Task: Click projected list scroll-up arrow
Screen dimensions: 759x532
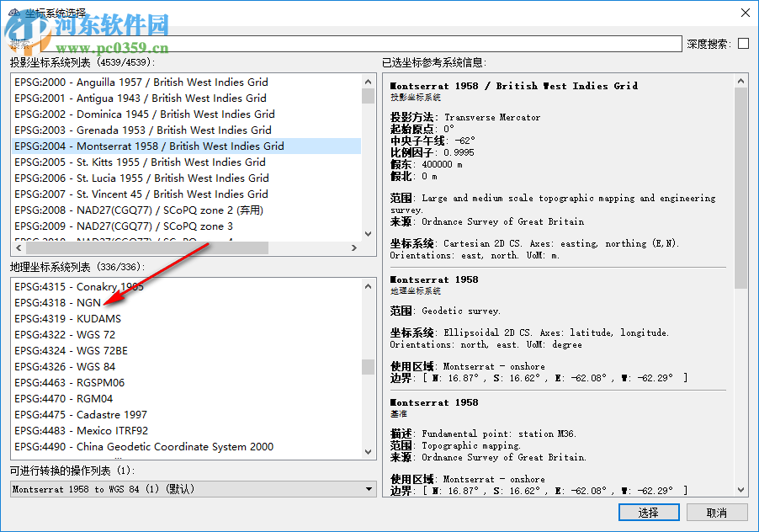Action: (368, 82)
